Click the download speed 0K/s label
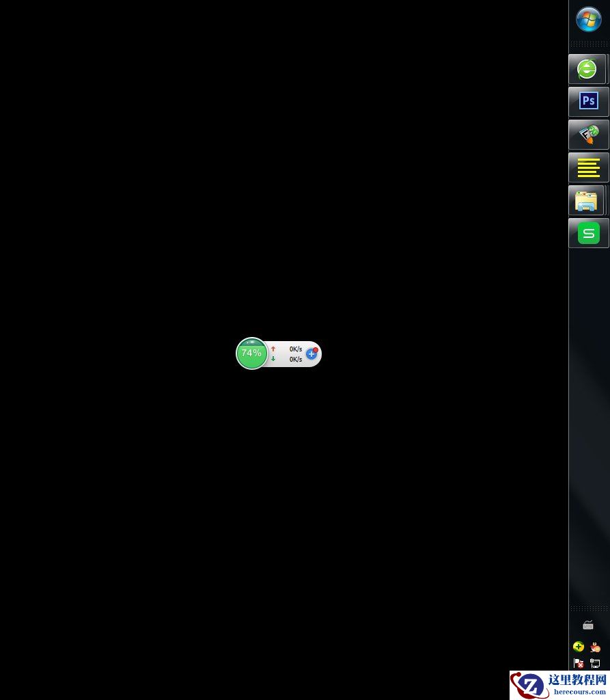610x700 pixels. tap(296, 359)
